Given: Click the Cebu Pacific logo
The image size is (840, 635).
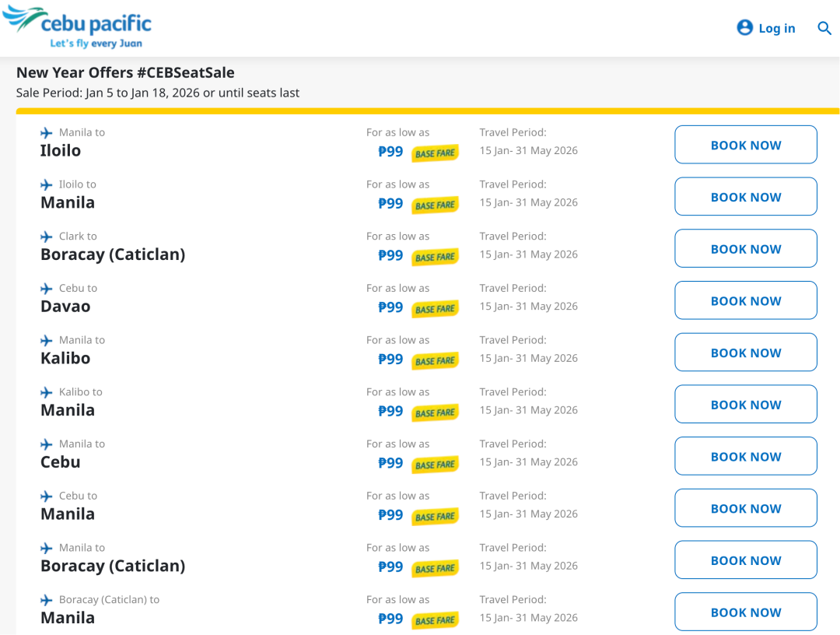Looking at the screenshot, I should pyautogui.click(x=77, y=26).
